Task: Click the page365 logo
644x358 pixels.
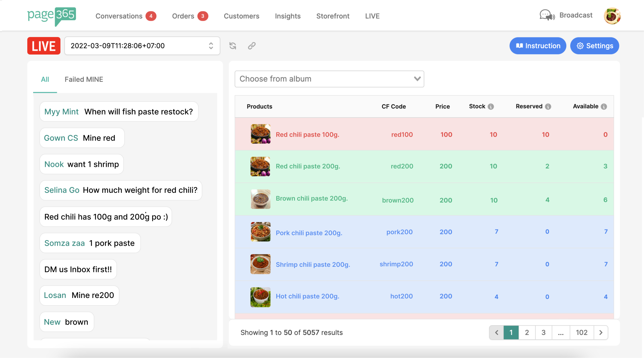Action: pyautogui.click(x=52, y=16)
